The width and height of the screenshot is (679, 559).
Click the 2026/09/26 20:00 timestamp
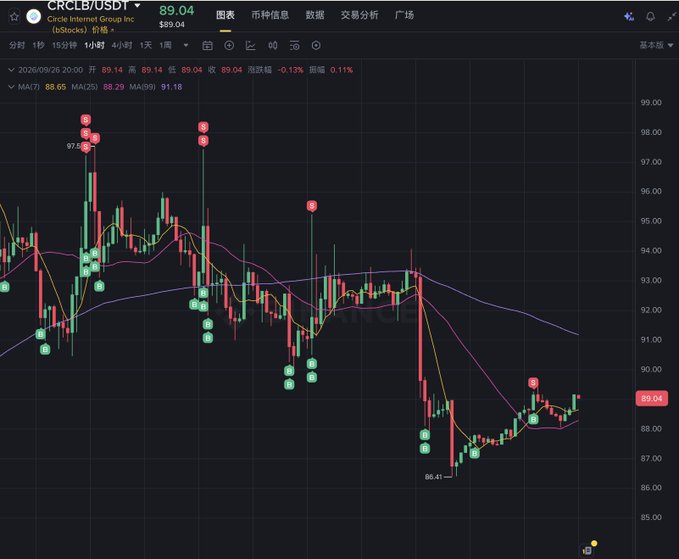(50, 70)
